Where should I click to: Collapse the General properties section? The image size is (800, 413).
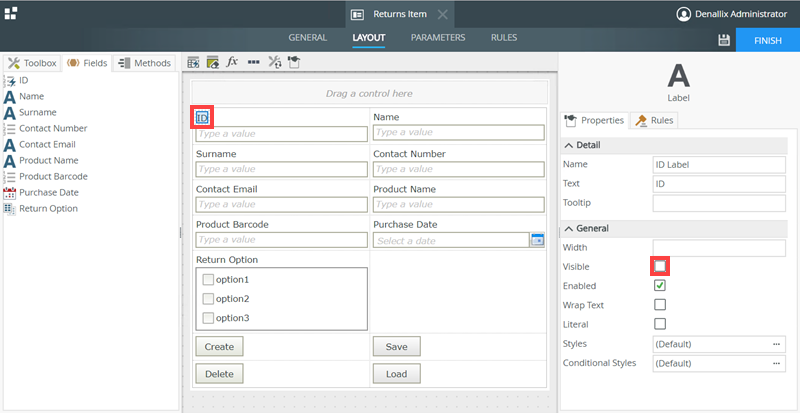click(x=570, y=228)
